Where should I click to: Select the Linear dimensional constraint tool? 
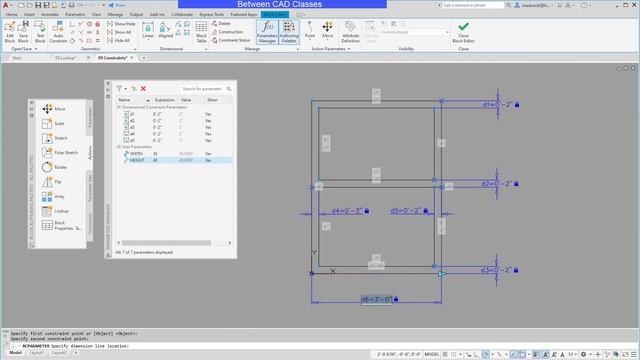coord(148,30)
